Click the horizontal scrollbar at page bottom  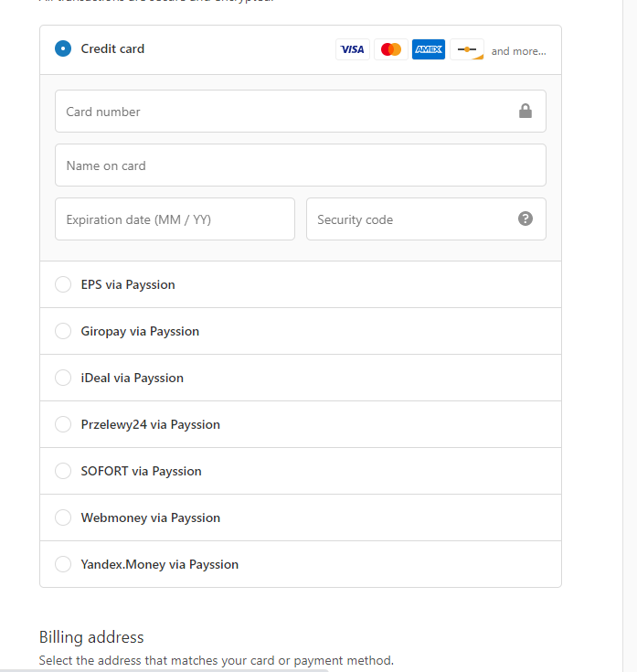click(164, 670)
